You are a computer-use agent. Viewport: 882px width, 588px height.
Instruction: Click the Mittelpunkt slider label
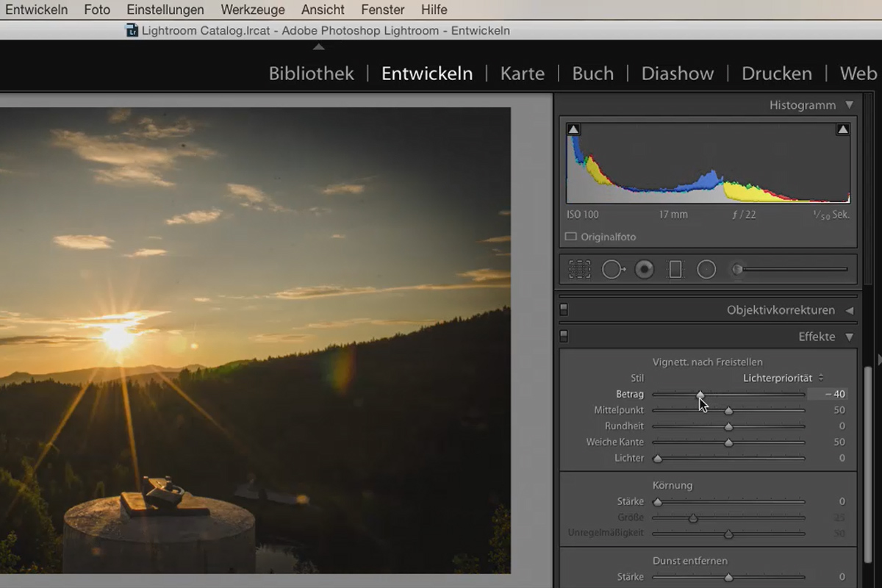pyautogui.click(x=619, y=410)
